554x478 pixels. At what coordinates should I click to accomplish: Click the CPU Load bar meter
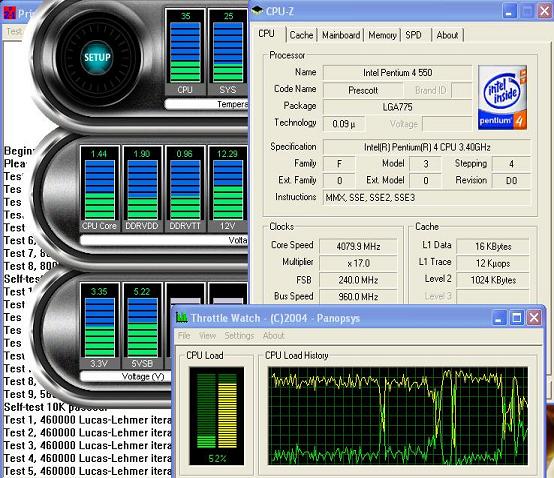(217, 416)
